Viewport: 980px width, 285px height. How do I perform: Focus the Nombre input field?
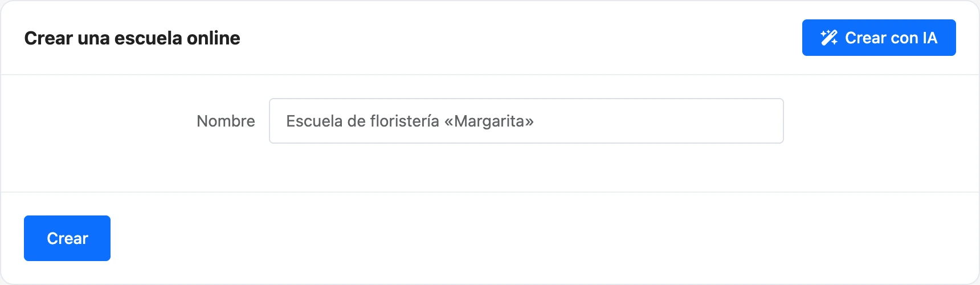pos(526,121)
